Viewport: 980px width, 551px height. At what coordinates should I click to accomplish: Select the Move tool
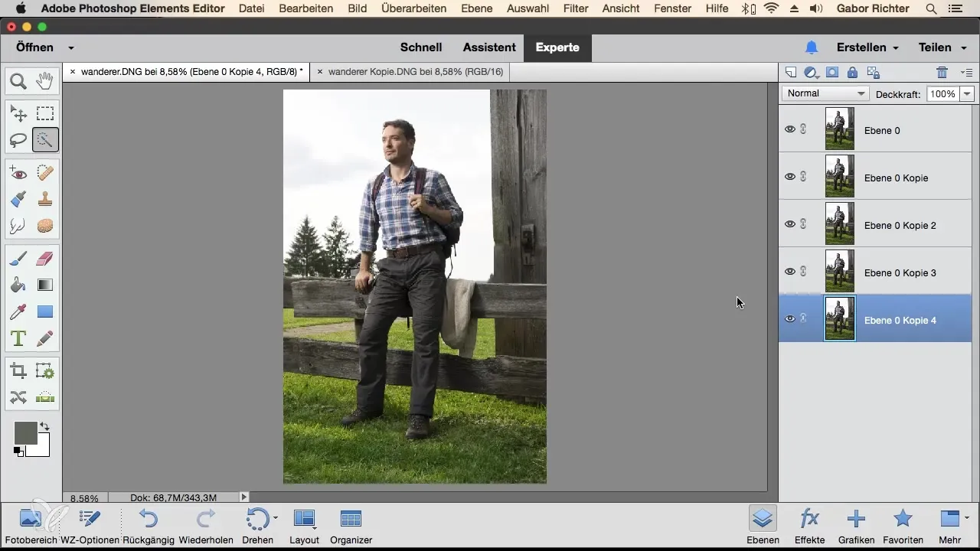pos(18,114)
